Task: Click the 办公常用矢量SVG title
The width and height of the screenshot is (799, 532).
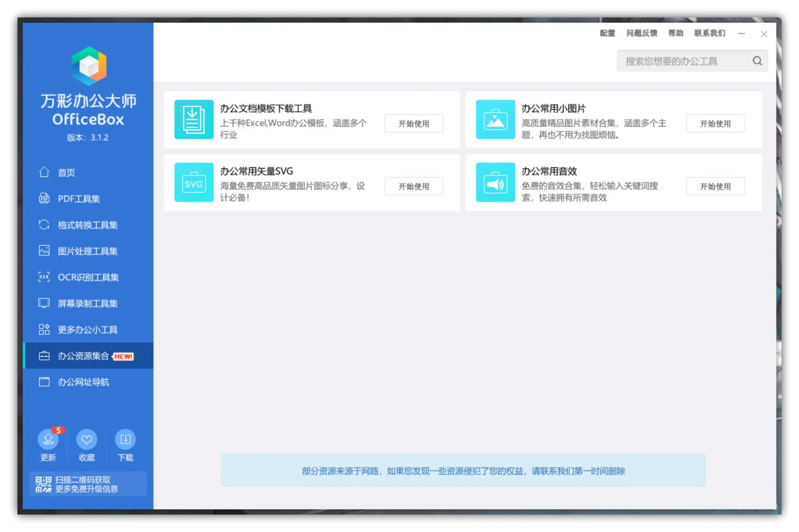Action: tap(256, 171)
